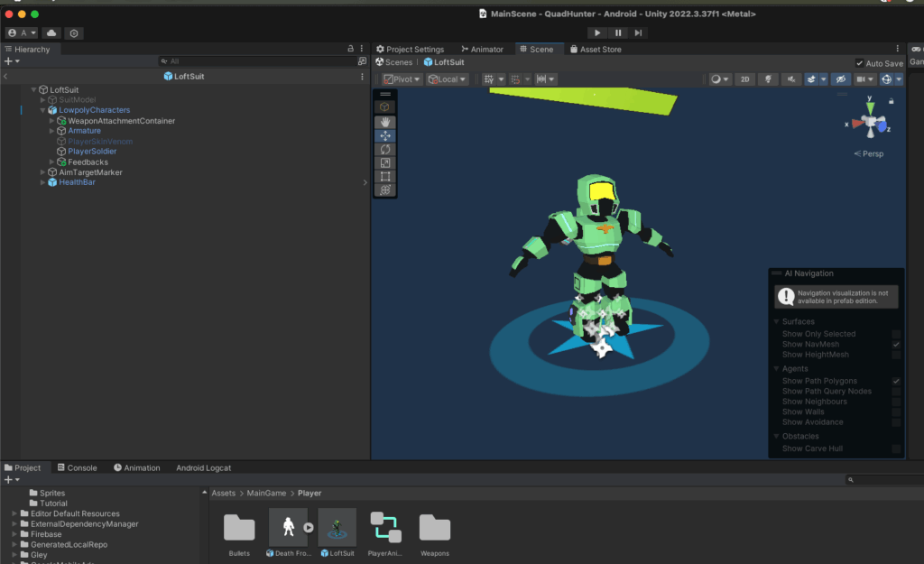924x564 pixels.
Task: Expand the WeaponAttachmentContainer node
Action: (51, 121)
